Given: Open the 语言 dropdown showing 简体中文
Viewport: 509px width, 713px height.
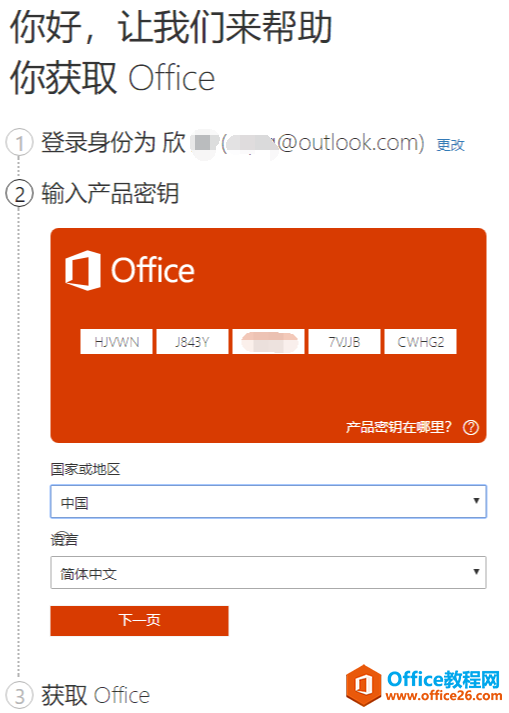Looking at the screenshot, I should (x=268, y=572).
